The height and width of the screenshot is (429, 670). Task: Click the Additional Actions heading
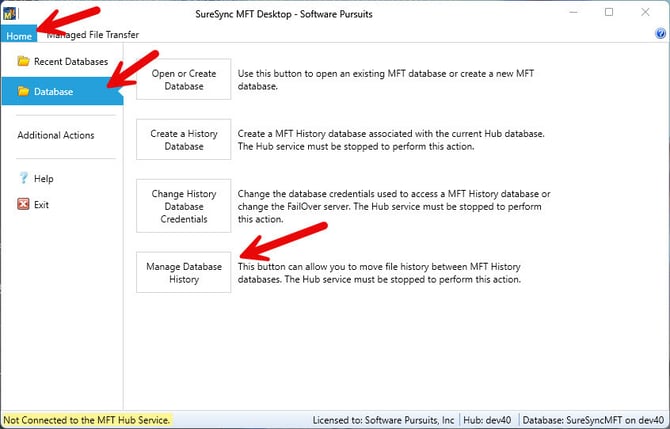click(x=56, y=135)
